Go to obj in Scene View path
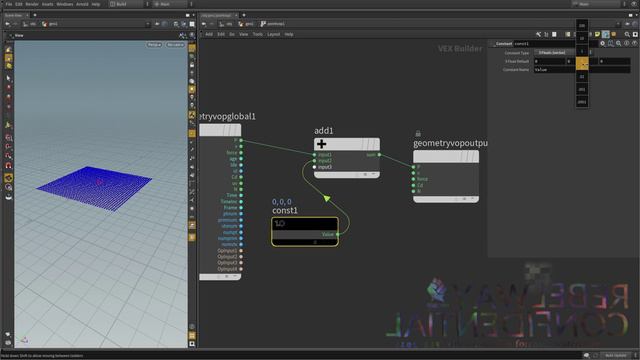The image size is (640, 360). click(x=30, y=24)
